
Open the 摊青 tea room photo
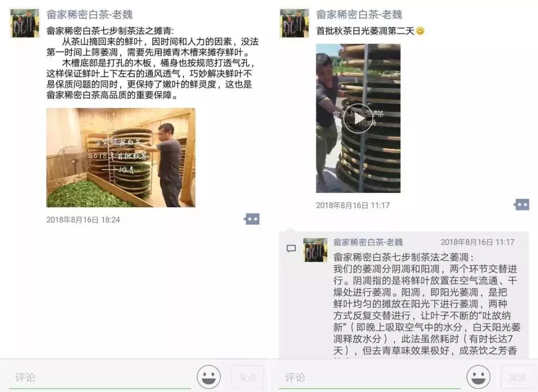pyautogui.click(x=121, y=157)
